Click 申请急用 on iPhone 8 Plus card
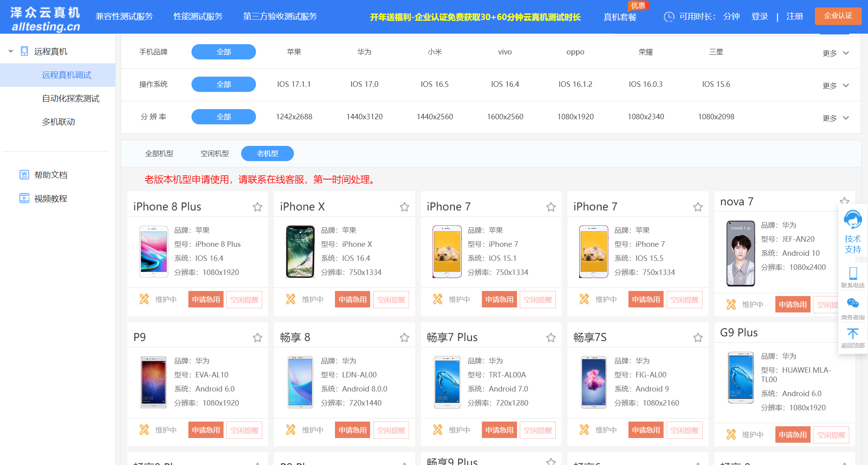868x465 pixels. 206,300
